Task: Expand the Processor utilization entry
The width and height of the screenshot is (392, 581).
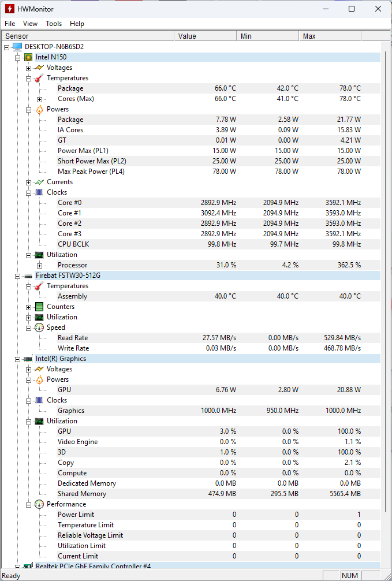Action: 40,265
